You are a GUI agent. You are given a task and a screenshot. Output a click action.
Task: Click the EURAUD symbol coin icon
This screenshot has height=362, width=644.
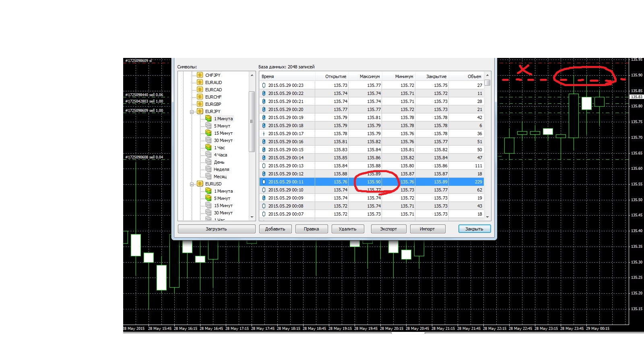coord(200,82)
